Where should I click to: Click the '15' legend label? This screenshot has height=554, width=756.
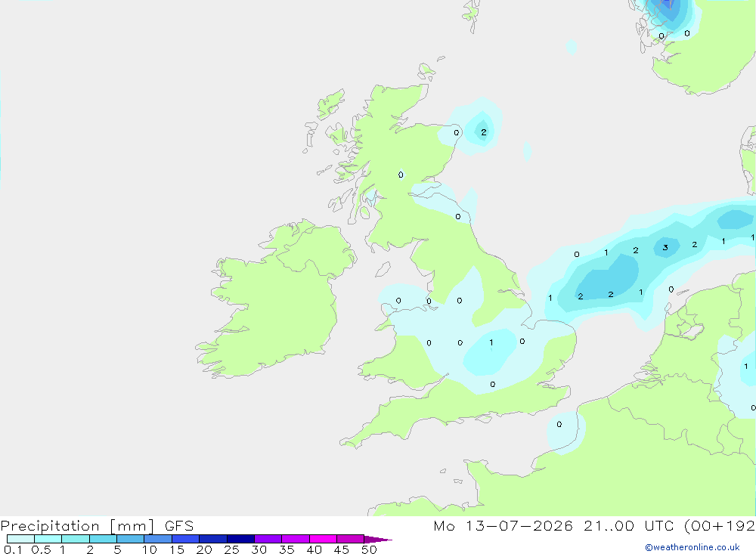(177, 549)
